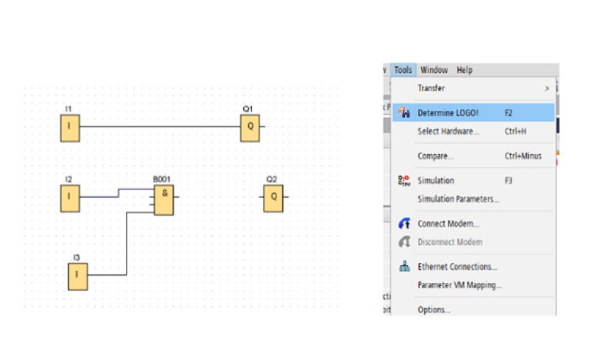
Task: Click the Disconnect Modem icon
Action: point(404,242)
